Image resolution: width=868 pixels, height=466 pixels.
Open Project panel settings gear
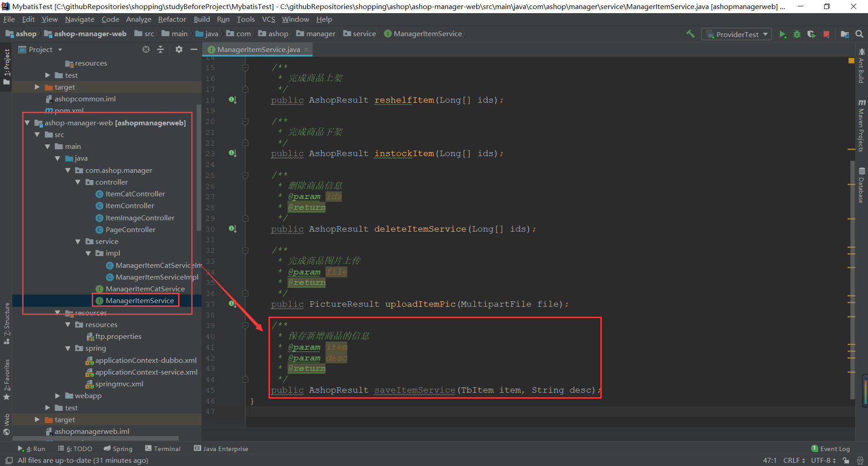(x=179, y=49)
